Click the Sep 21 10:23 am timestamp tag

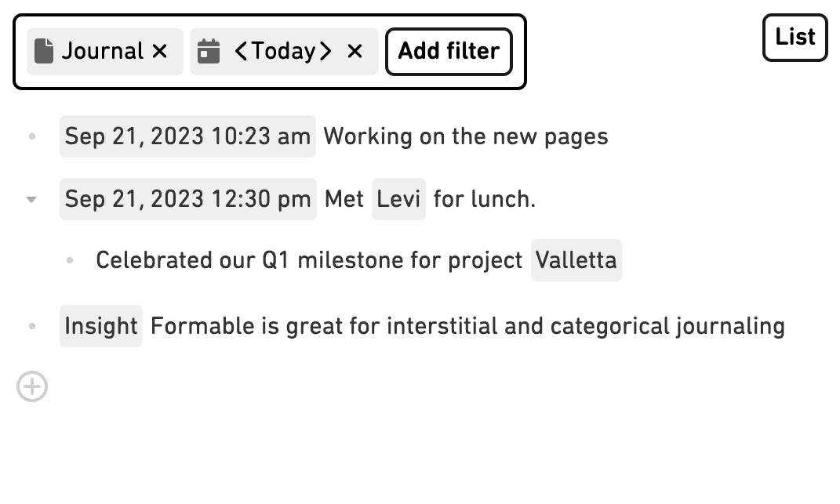[x=187, y=136]
